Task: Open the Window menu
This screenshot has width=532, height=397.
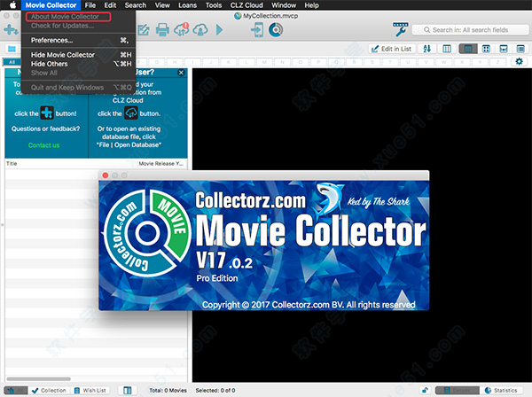Action: point(284,5)
